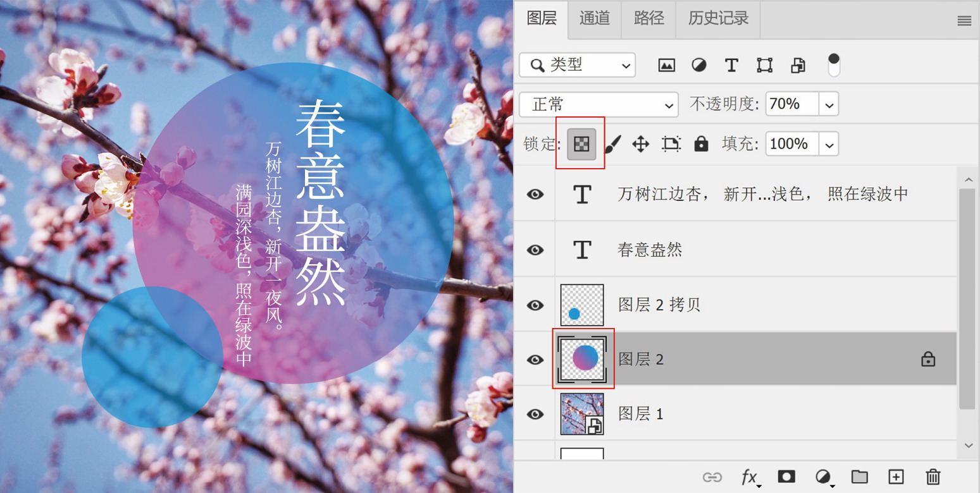Screen dimensions: 980x493
Task: Click the 满园深浅色 poem line on canvas
Action: pos(244,275)
